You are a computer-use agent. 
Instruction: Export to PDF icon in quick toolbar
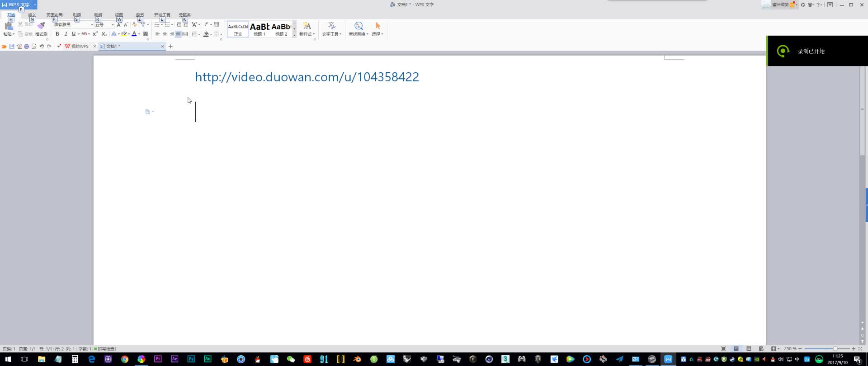click(x=19, y=46)
